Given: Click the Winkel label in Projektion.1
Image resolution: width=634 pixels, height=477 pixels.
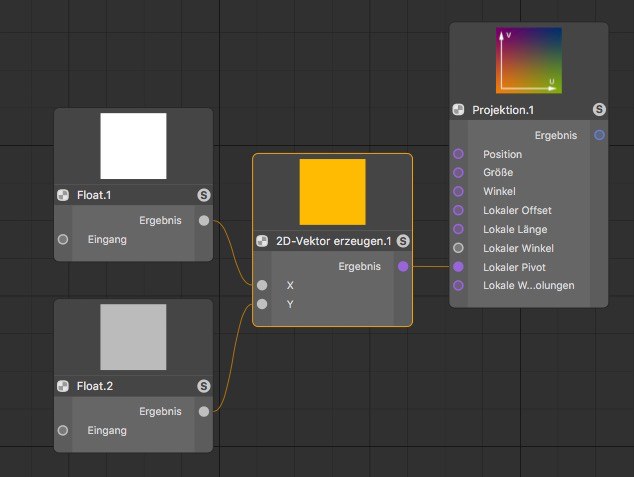Looking at the screenshot, I should 499,191.
